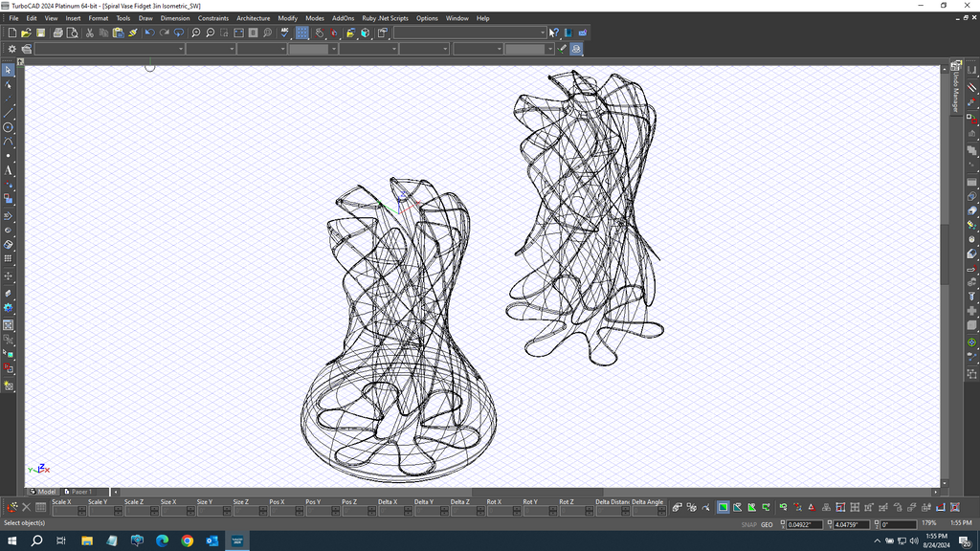
Task: Click the Undo arrow icon
Action: (x=150, y=33)
